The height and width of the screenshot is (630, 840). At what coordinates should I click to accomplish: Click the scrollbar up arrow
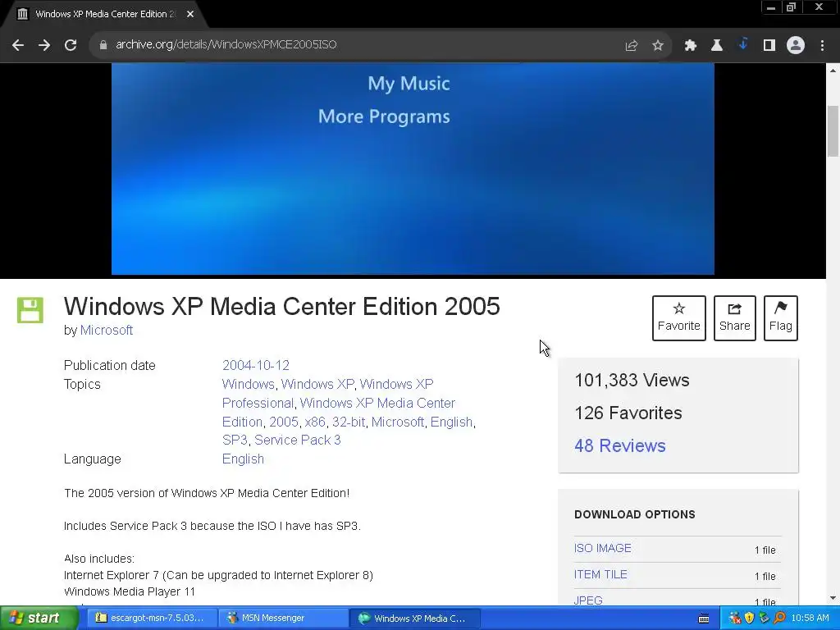tap(833, 71)
